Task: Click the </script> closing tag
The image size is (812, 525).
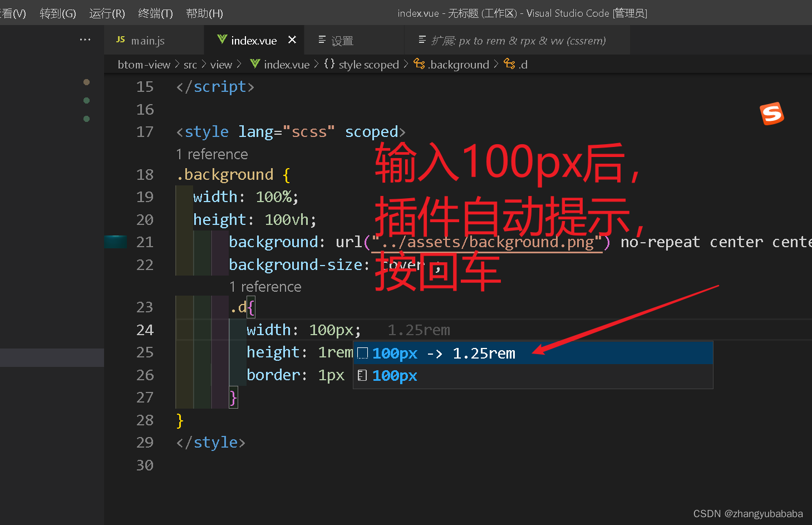Action: (x=215, y=87)
